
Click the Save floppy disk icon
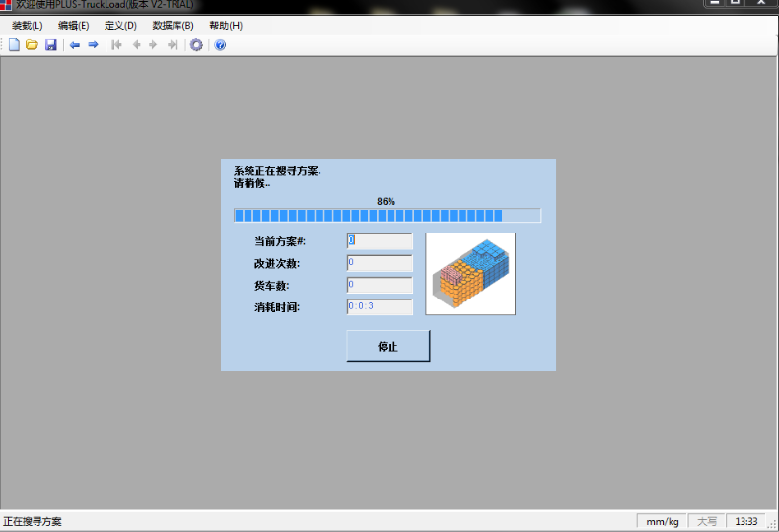pyautogui.click(x=50, y=45)
